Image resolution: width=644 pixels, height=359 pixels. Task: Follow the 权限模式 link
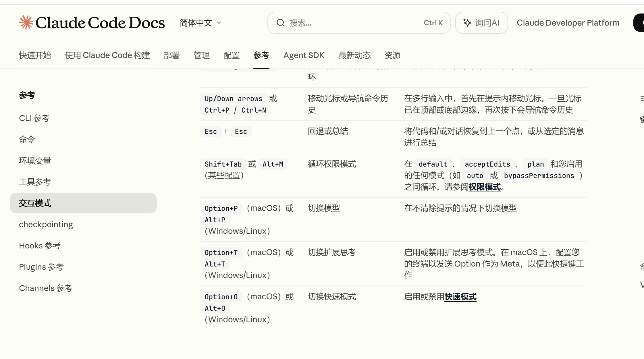tap(484, 187)
